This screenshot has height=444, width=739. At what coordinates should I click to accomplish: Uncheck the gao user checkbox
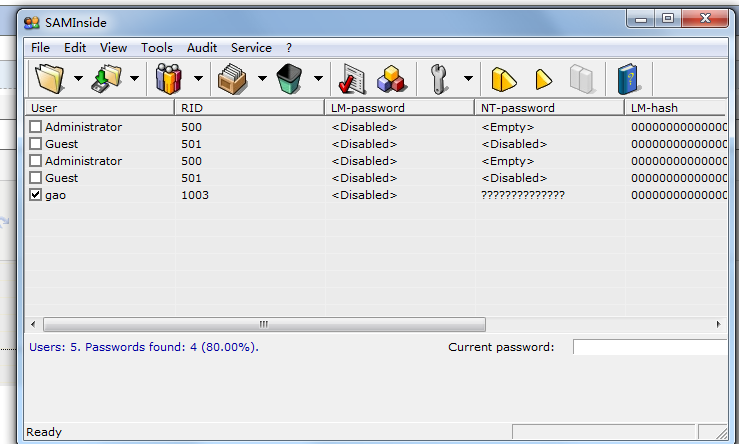[x=35, y=195]
